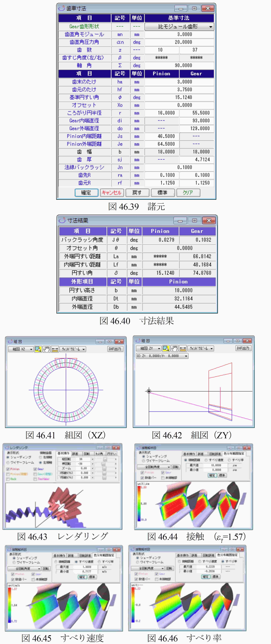Adjust the Y移動(%) slider in レンダリング window
The height and width of the screenshot is (644, 271).
click(x=104, y=478)
